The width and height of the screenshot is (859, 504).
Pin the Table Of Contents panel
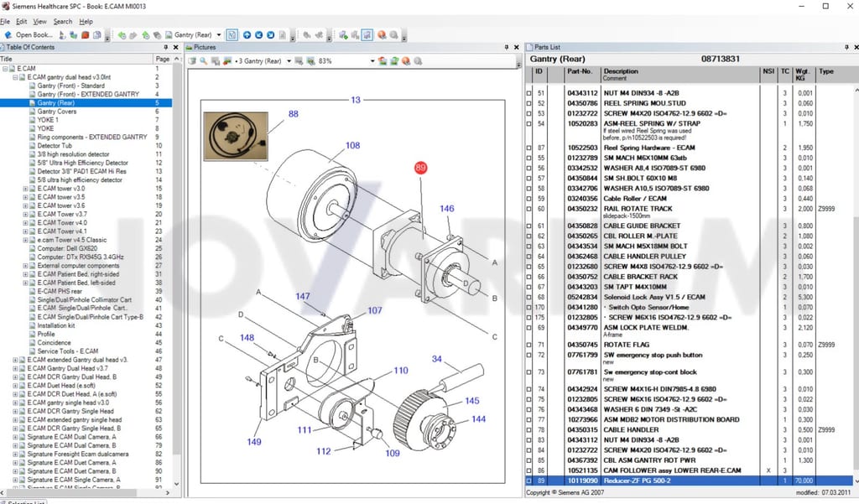pyautogui.click(x=166, y=48)
